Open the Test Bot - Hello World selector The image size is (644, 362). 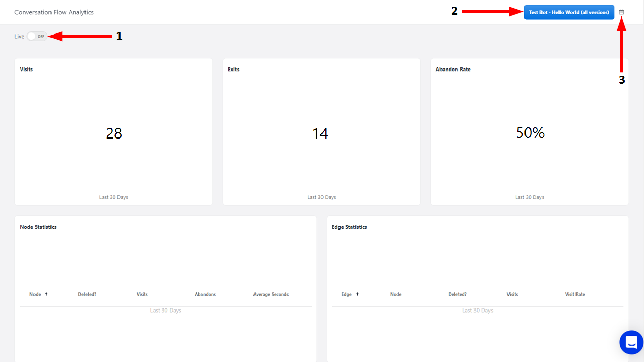(569, 12)
